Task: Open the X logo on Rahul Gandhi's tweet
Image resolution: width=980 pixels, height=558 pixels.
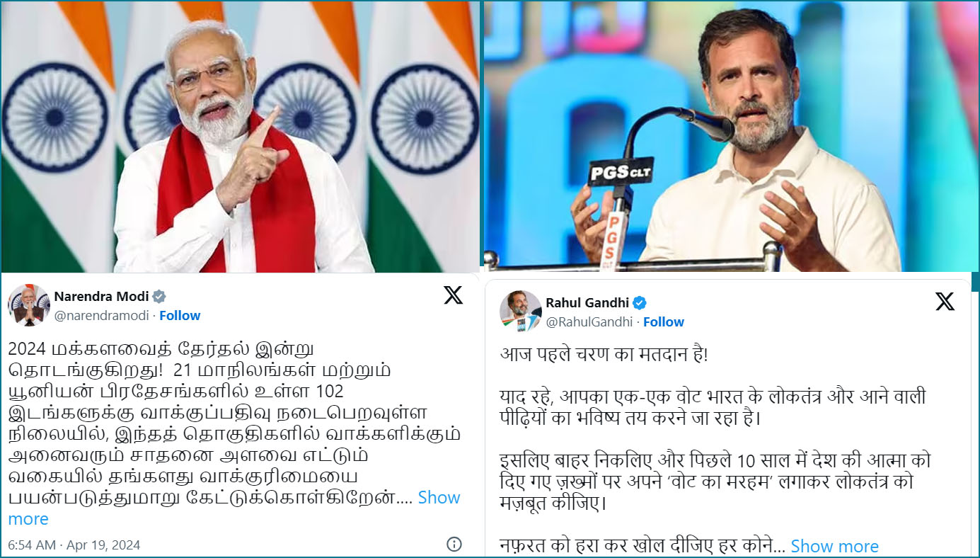Action: click(x=945, y=302)
